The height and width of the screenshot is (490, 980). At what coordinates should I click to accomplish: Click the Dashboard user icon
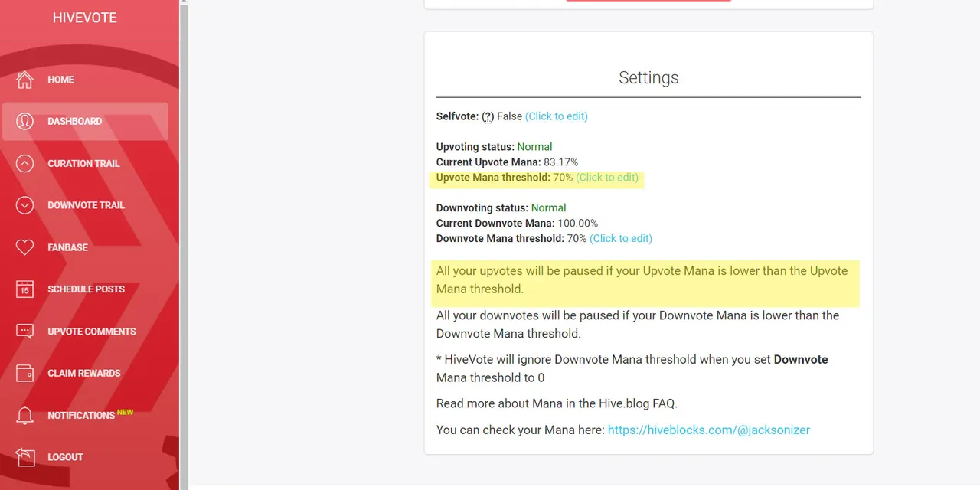[x=24, y=121]
